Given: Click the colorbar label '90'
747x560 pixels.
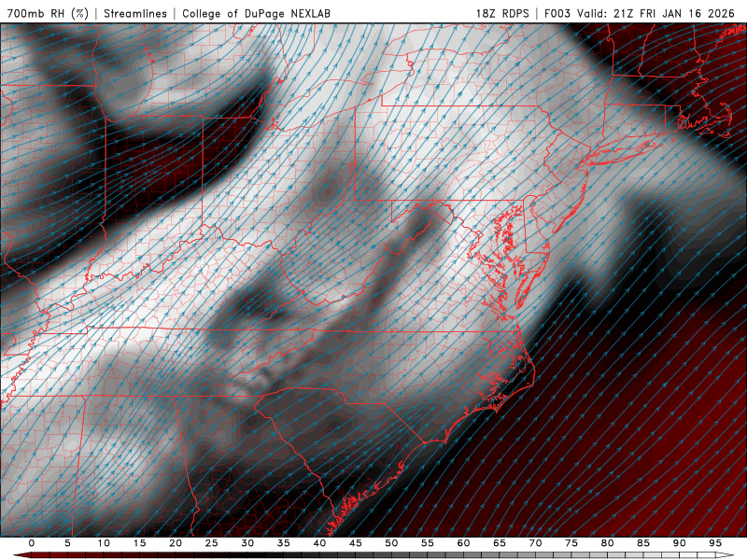Looking at the screenshot, I should 680,543.
